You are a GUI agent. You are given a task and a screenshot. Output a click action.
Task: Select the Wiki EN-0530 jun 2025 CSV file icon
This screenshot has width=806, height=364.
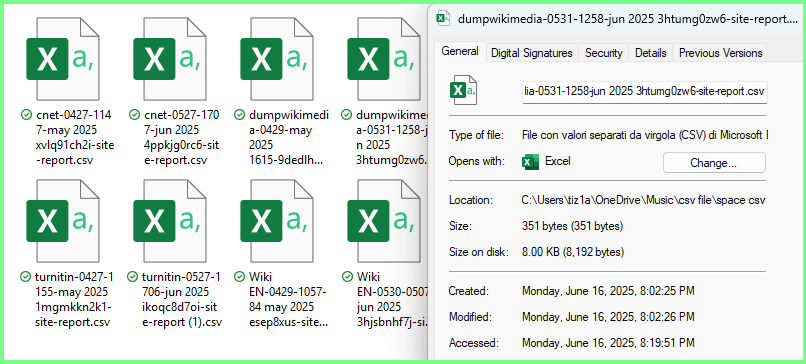tap(384, 221)
